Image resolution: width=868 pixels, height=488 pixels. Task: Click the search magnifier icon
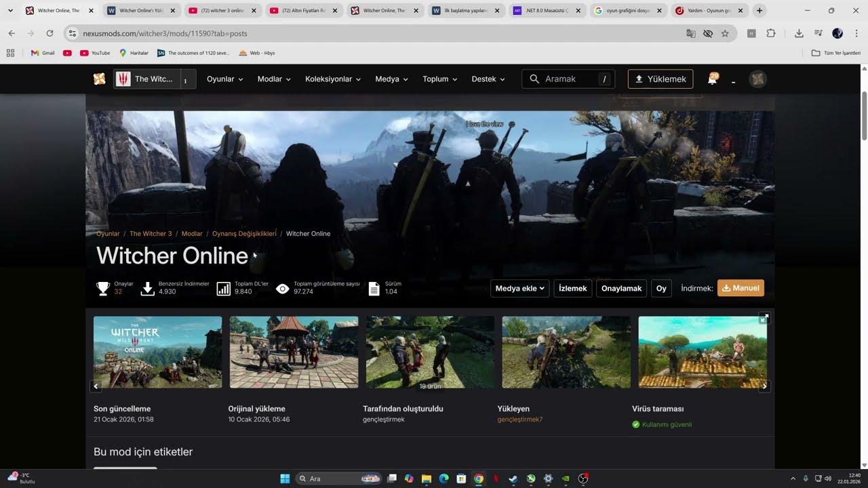click(x=534, y=79)
